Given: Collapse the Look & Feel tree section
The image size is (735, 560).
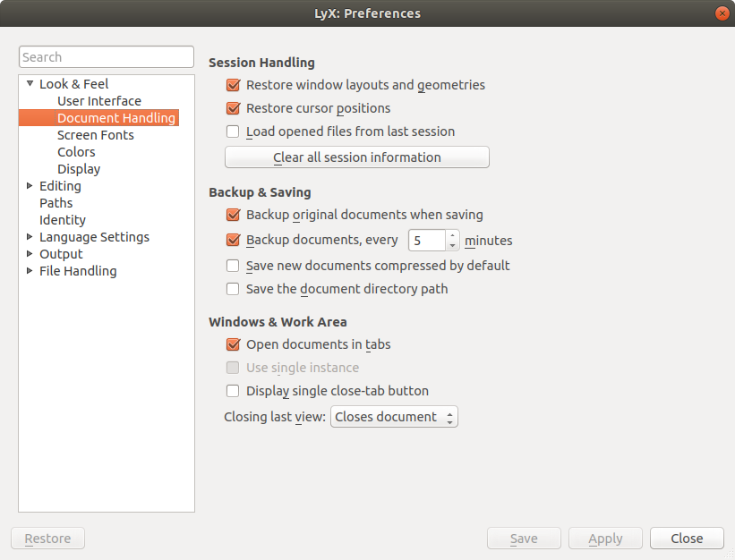Looking at the screenshot, I should coord(30,84).
